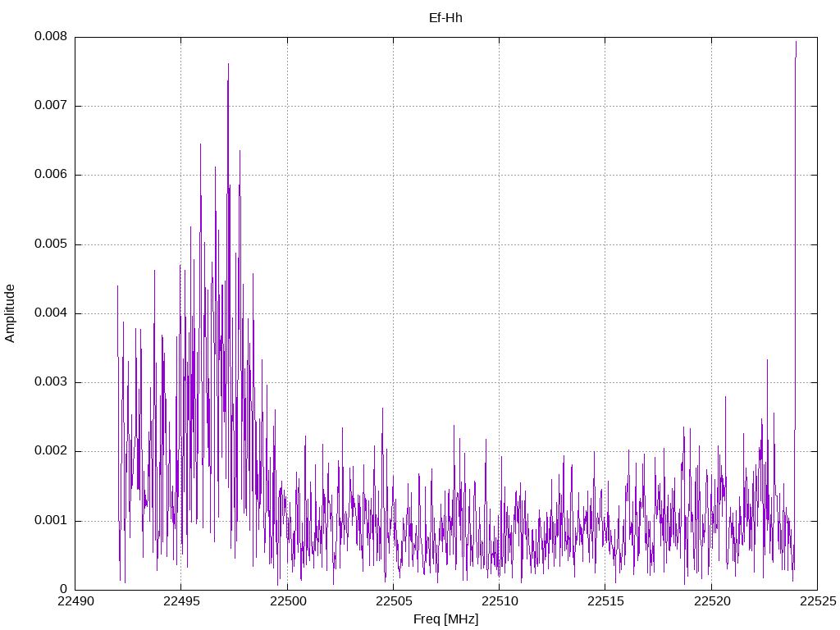Click the y-axis tick label "0.005"

click(x=51, y=244)
